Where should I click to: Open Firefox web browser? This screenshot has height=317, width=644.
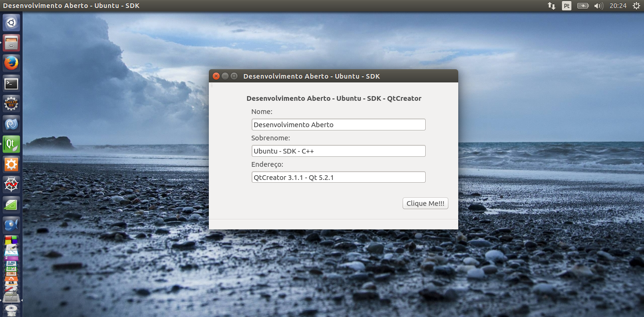[x=11, y=63]
